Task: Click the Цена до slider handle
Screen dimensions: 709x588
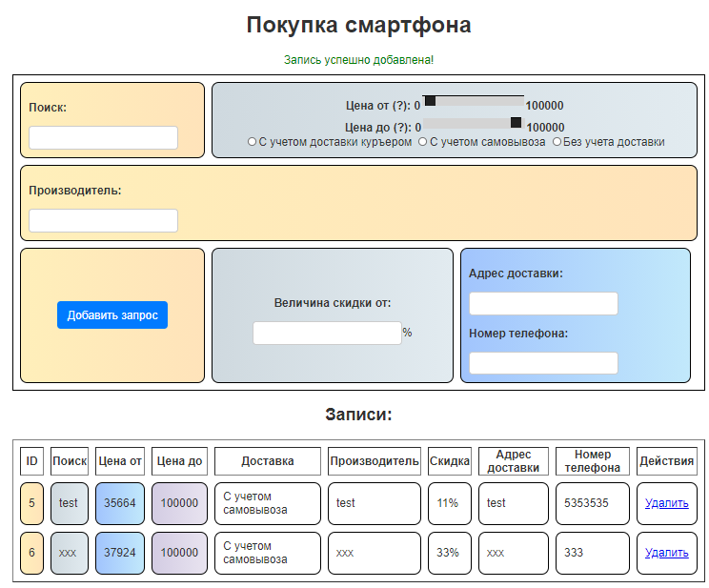Action: 517,122
